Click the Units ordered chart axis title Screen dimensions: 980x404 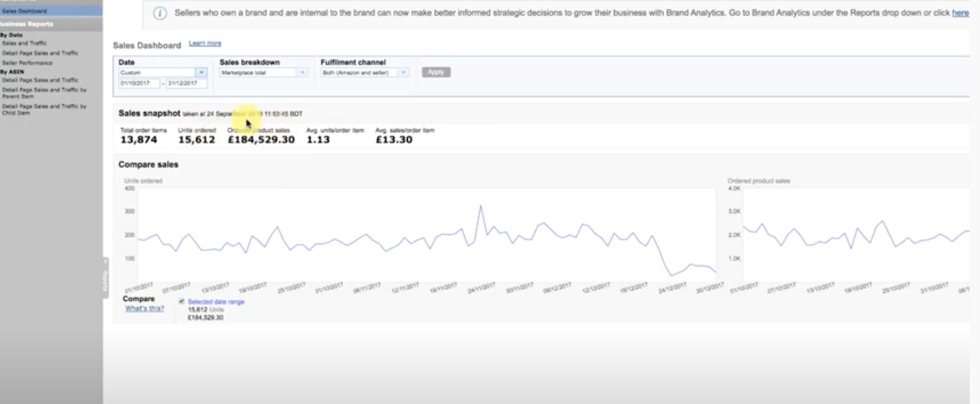143,181
